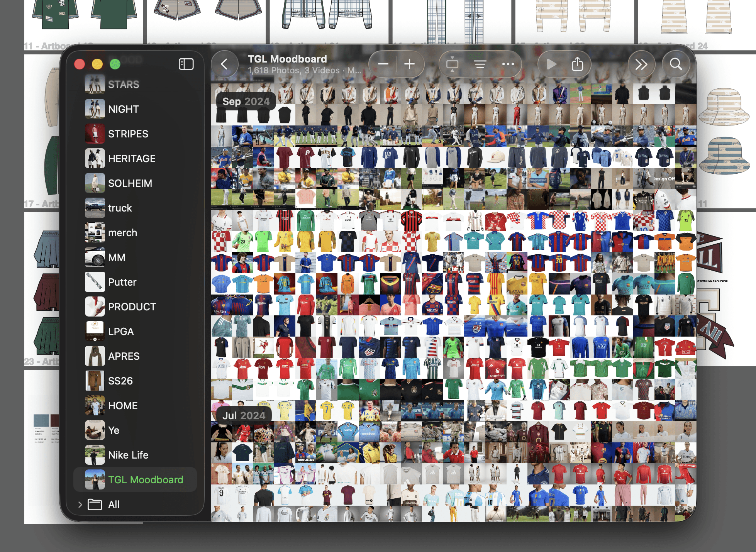Expand the All folder disclosure arrow

pyautogui.click(x=80, y=505)
